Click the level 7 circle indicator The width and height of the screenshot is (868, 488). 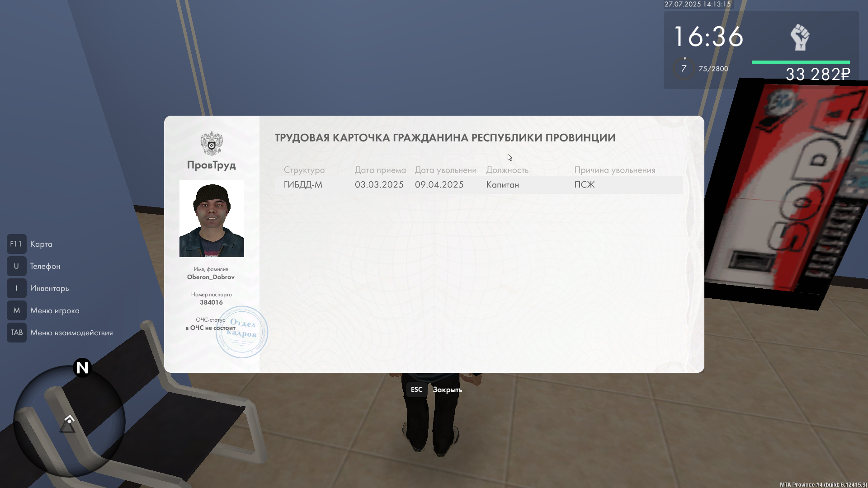(684, 69)
